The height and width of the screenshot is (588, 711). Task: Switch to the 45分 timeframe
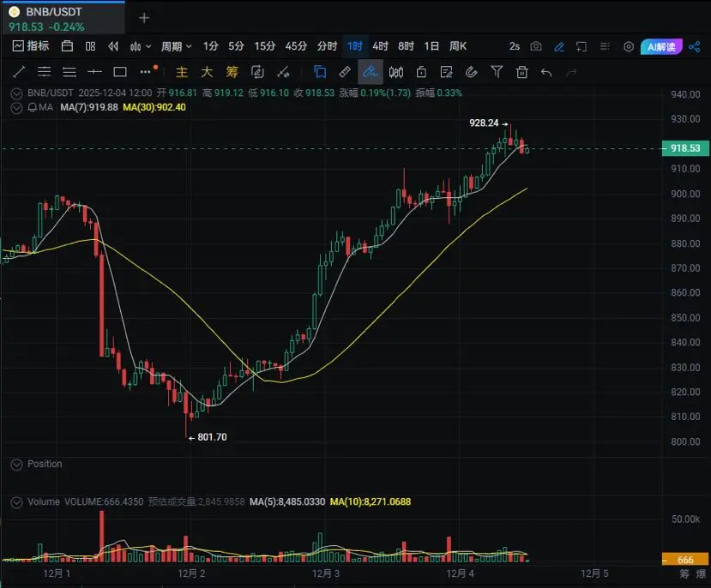[296, 46]
